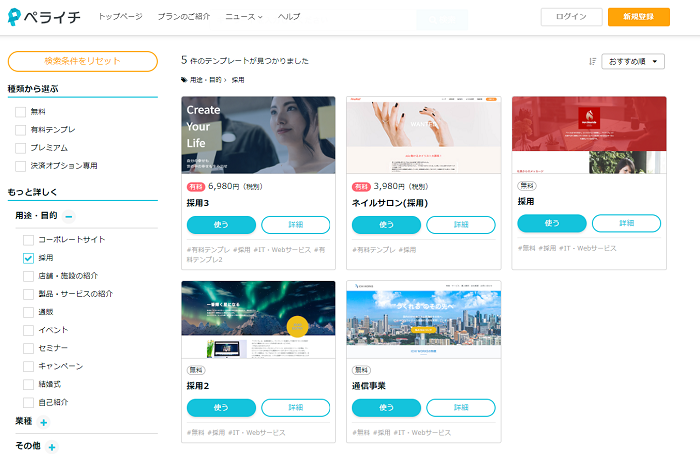Click the 新規登録 button
This screenshot has height=454, width=700.
coord(638,17)
